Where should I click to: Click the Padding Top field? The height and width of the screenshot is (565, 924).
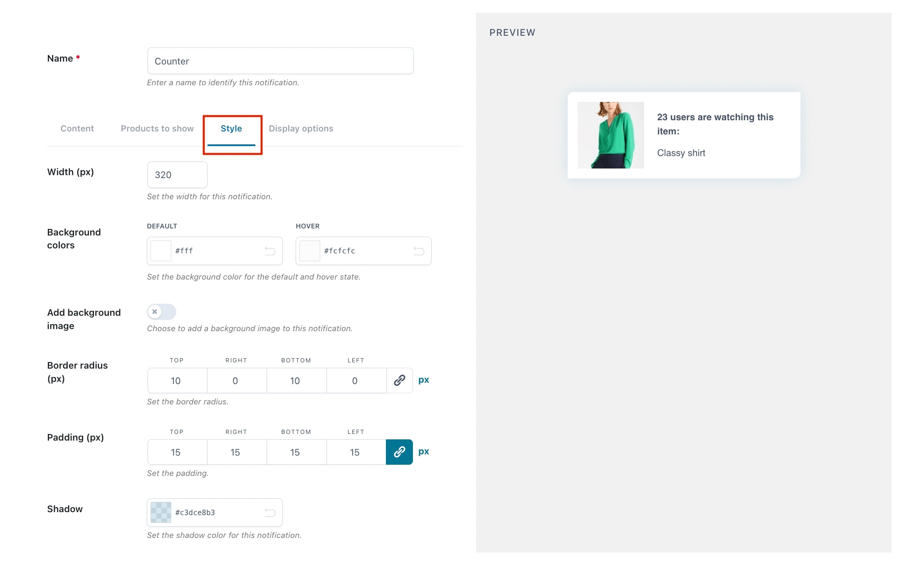tap(177, 452)
